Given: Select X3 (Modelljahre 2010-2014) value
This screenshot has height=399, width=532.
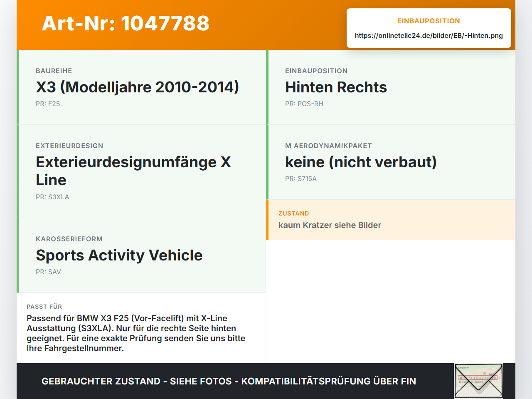Looking at the screenshot, I should [x=138, y=87].
